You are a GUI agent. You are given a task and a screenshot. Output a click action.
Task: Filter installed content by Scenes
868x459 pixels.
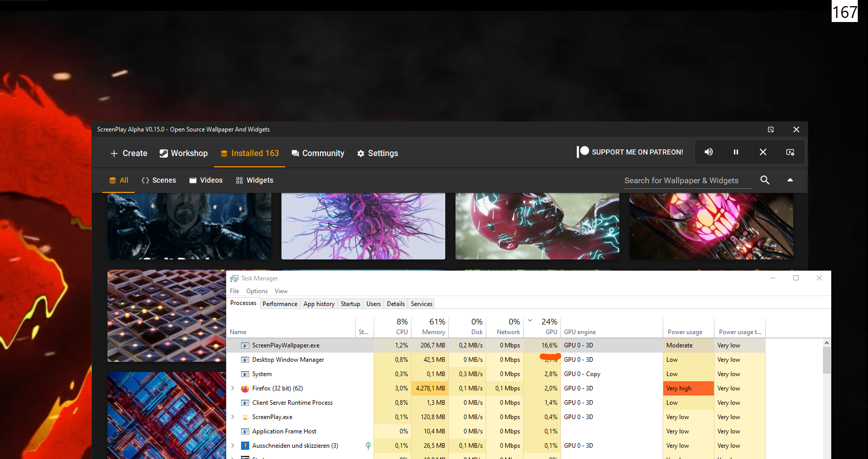(159, 180)
